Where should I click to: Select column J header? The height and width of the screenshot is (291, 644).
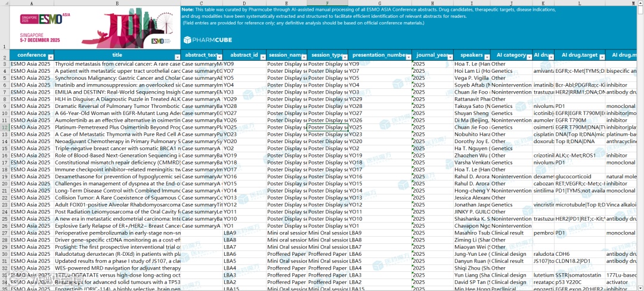click(x=511, y=3)
